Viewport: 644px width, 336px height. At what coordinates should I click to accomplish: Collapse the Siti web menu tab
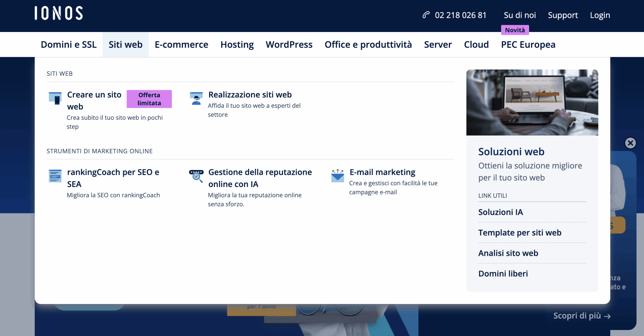point(126,45)
